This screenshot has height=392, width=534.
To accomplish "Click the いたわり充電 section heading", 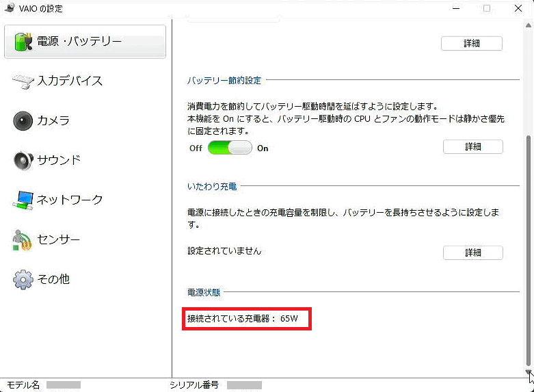I will 212,187.
